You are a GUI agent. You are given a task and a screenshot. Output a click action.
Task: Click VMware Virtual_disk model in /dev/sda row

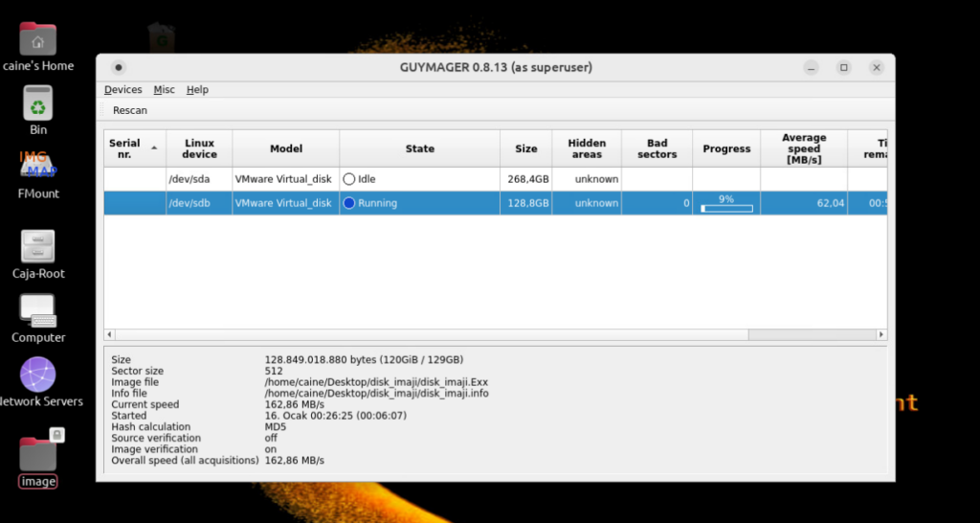coord(286,179)
